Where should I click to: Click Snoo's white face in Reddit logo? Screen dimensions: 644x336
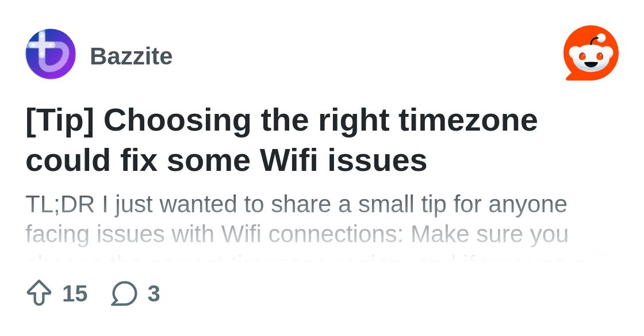pyautogui.click(x=591, y=58)
